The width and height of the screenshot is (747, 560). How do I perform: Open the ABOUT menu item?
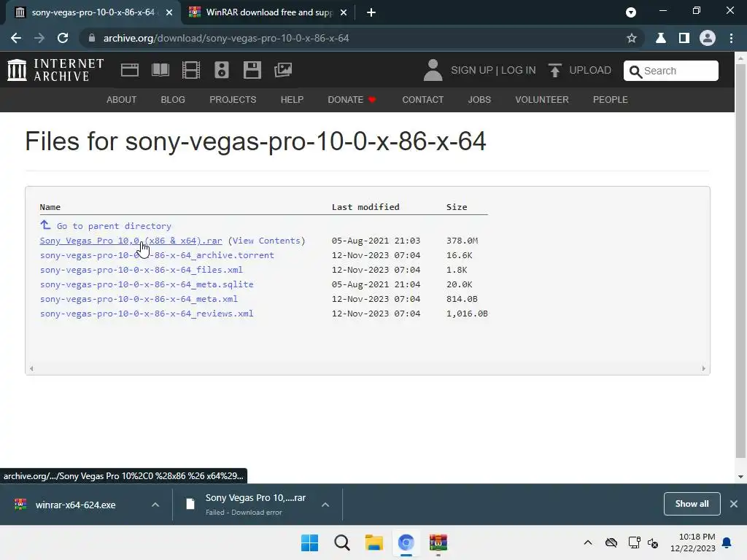(122, 99)
